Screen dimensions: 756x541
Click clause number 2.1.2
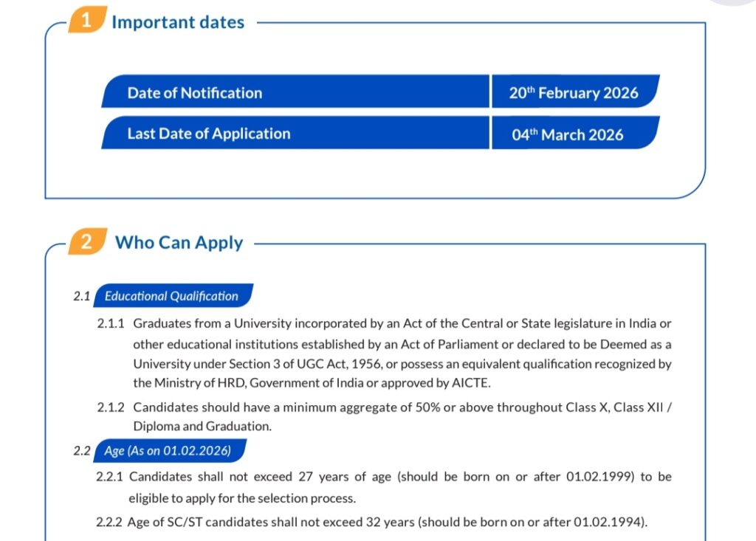[x=110, y=407]
